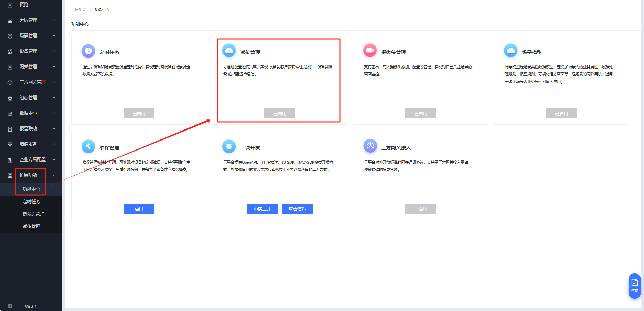Screen dimensions: 644x311
Task: Click 已启用 button on 摄像头管理 card
Action: tap(421, 113)
